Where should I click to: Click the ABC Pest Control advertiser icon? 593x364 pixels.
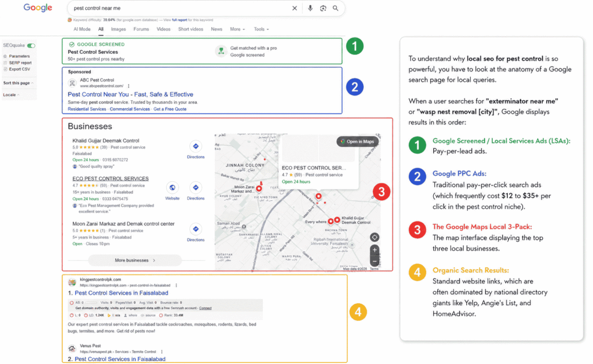[x=72, y=83]
